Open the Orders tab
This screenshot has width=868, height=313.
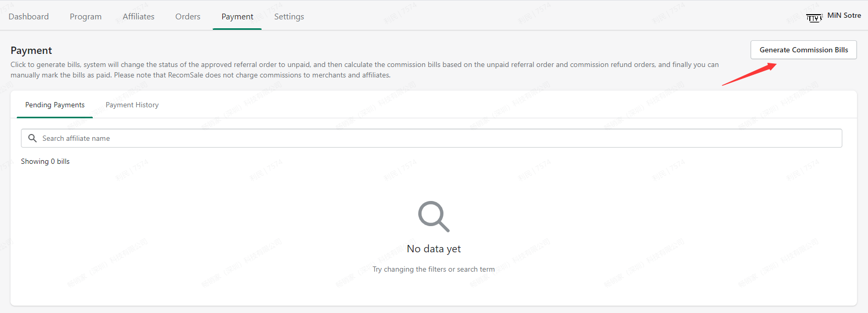[188, 17]
